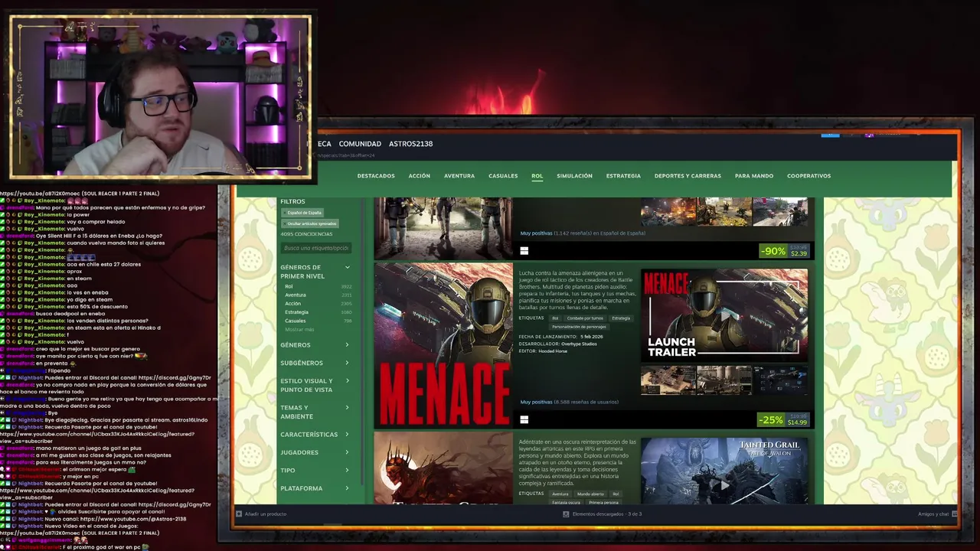Image resolution: width=980 pixels, height=551 pixels.
Task: Focus the tag search input field
Action: [316, 248]
